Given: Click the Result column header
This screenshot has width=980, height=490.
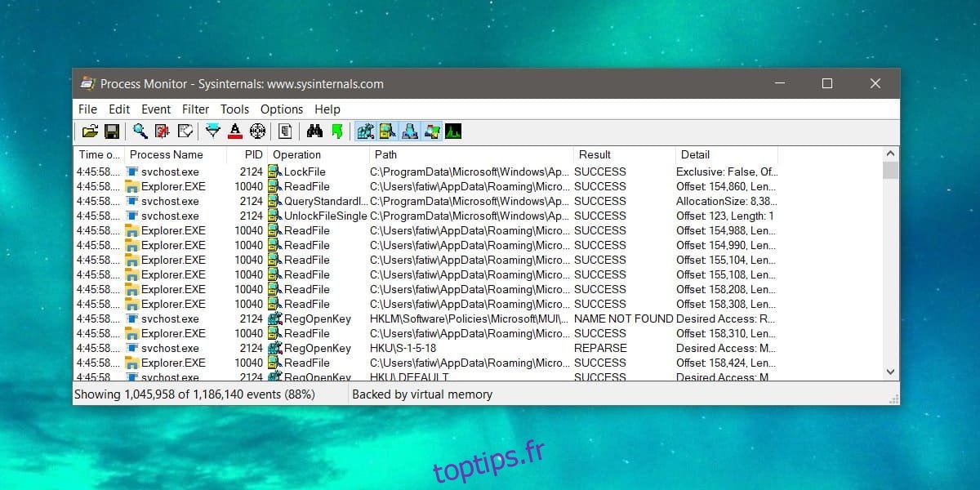Looking at the screenshot, I should coord(595,154).
